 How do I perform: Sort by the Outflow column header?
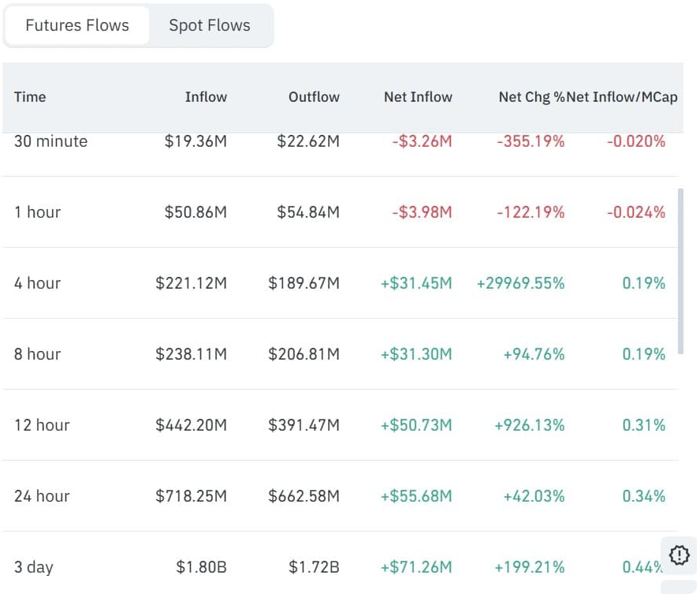coord(313,96)
